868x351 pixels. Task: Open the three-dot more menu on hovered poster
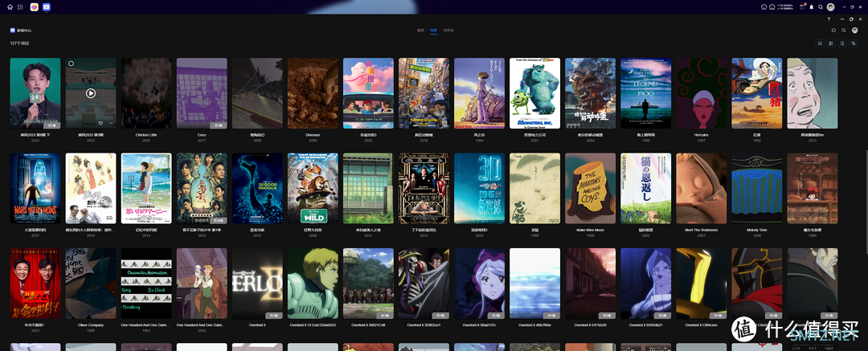point(110,123)
